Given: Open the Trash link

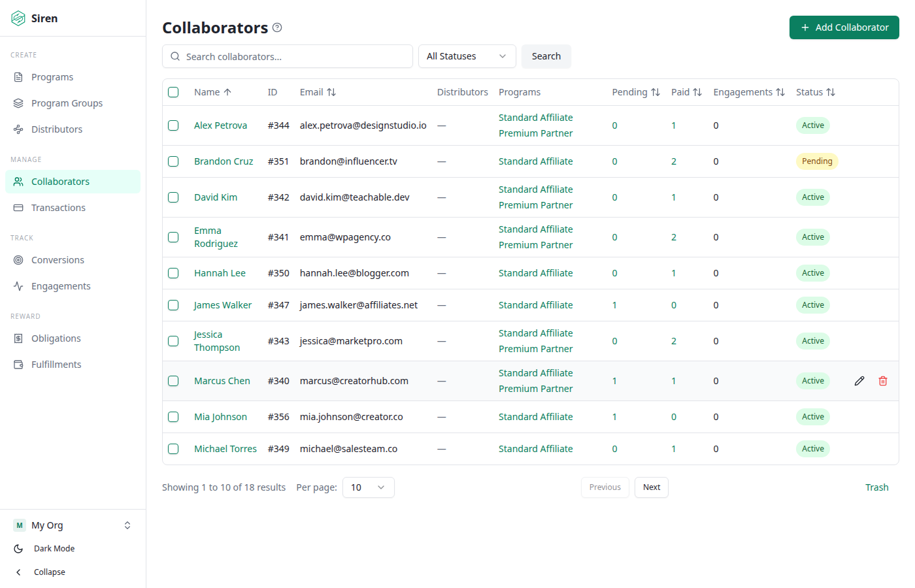Looking at the screenshot, I should (x=876, y=487).
